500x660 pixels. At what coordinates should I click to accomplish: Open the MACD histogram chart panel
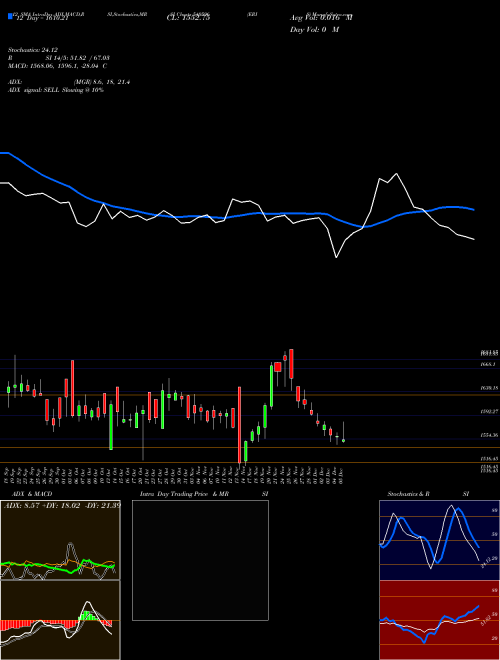point(60,620)
